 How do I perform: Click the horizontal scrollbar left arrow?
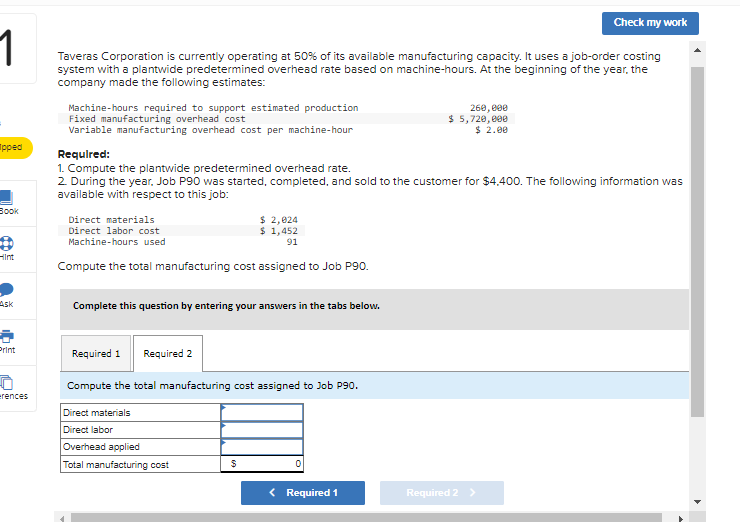coord(62,518)
